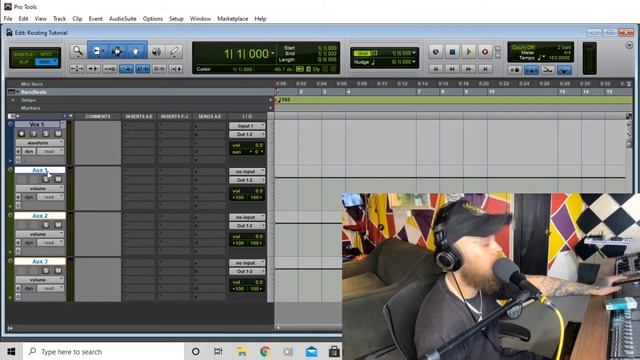
Task: Select the Vox 5 track name
Action: point(38,124)
